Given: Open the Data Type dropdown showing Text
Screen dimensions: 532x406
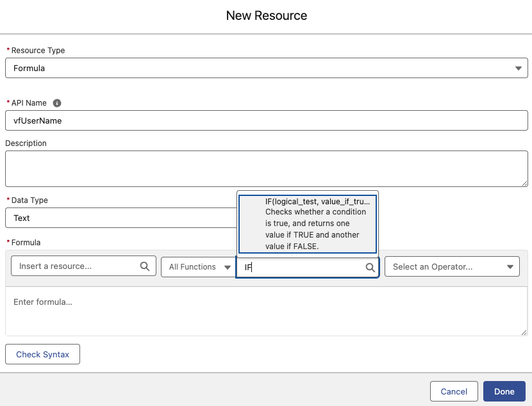Looking at the screenshot, I should pos(121,218).
